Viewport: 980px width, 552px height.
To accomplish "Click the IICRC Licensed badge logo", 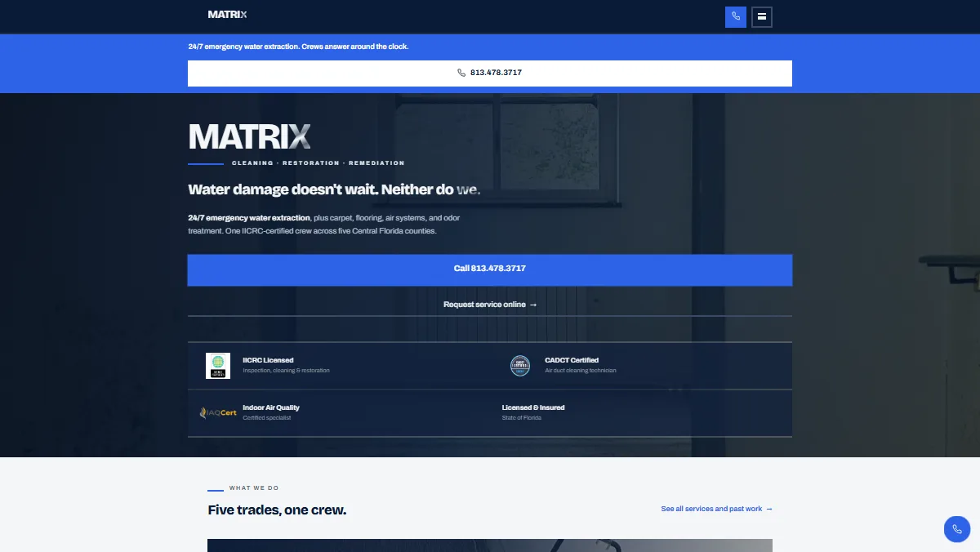I will click(x=218, y=366).
